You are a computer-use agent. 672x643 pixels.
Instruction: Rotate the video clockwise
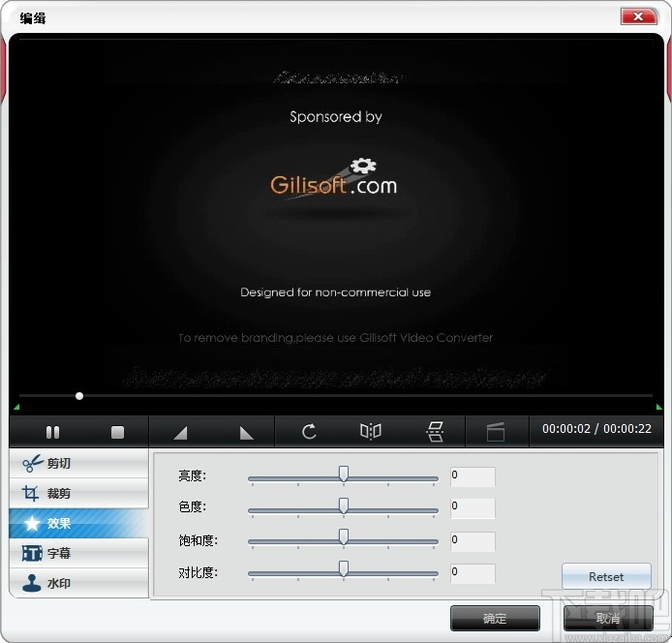[309, 431]
